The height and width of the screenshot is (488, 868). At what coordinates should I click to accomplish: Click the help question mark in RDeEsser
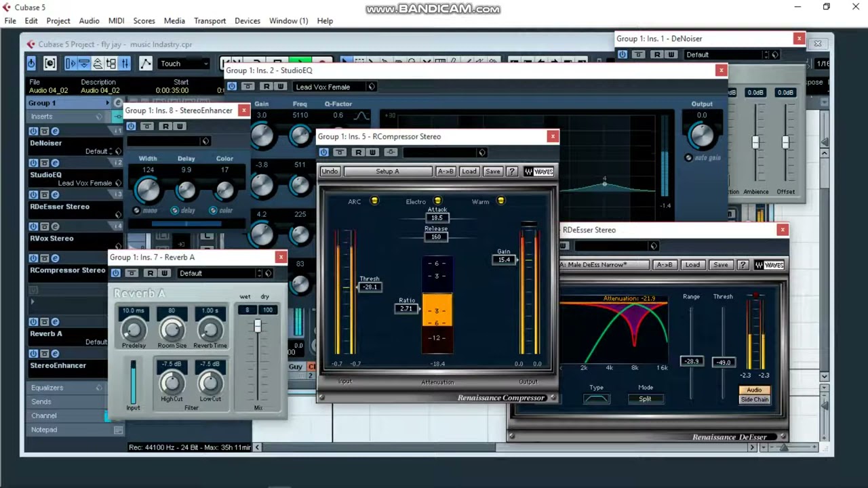tap(743, 265)
